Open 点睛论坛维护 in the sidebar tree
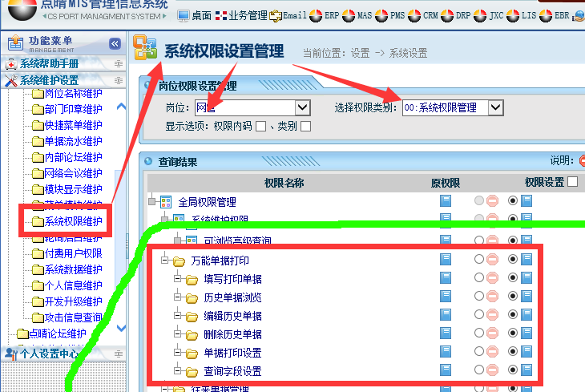This screenshot has height=392, width=585. click(x=52, y=333)
